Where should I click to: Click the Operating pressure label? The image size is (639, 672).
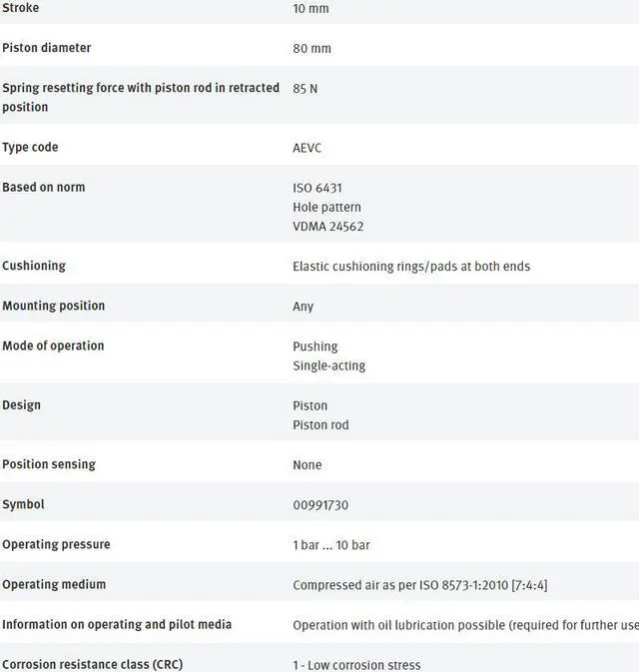click(x=56, y=544)
